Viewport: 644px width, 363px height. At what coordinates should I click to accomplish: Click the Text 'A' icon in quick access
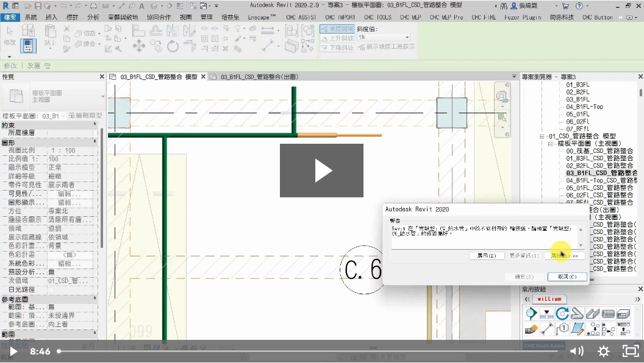tap(141, 5)
